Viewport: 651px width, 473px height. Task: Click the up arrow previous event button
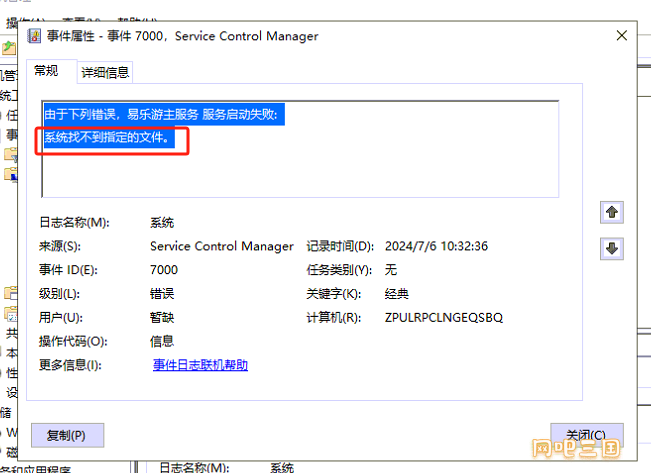(612, 212)
